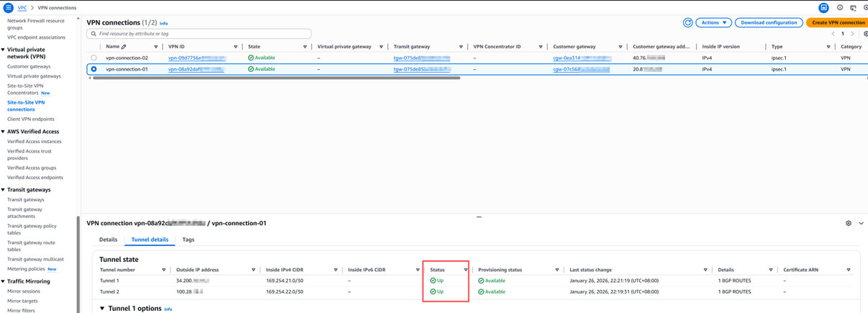Collapse the Tunnel 1 options section
Viewport: 868px width, 313px height.
click(102, 309)
